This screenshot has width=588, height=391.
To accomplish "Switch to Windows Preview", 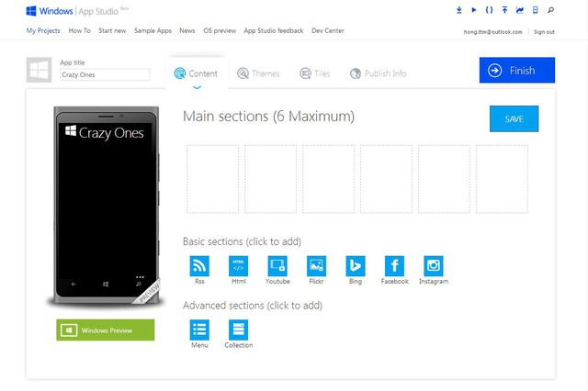I will pos(105,330).
